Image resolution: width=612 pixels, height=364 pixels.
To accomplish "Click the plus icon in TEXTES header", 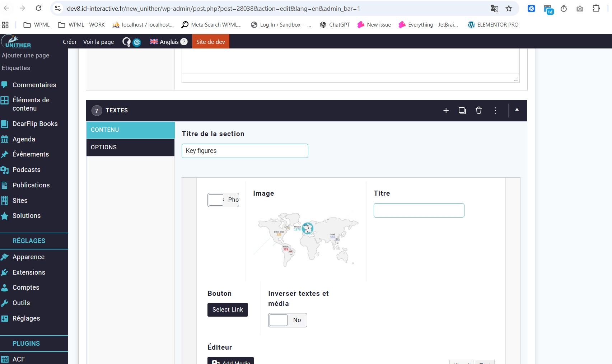I will 446,111.
